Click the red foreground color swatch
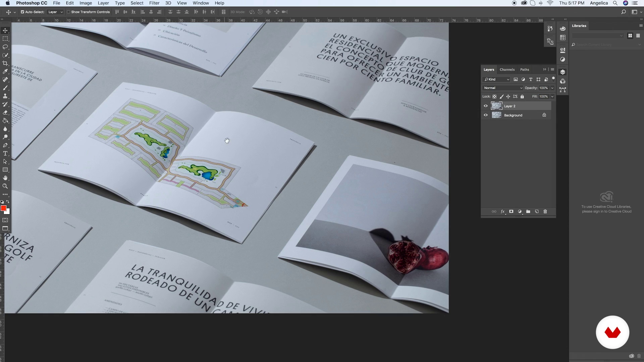This screenshot has width=644, height=362. pyautogui.click(x=3, y=208)
